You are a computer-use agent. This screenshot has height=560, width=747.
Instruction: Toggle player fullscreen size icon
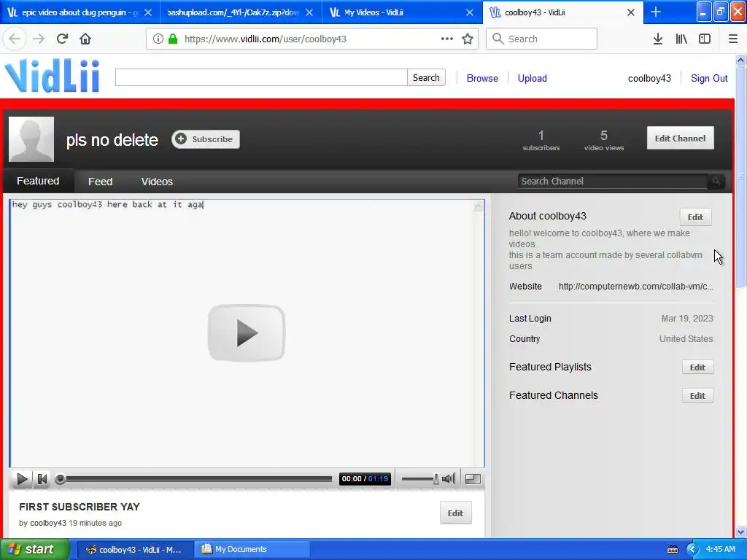click(x=473, y=478)
